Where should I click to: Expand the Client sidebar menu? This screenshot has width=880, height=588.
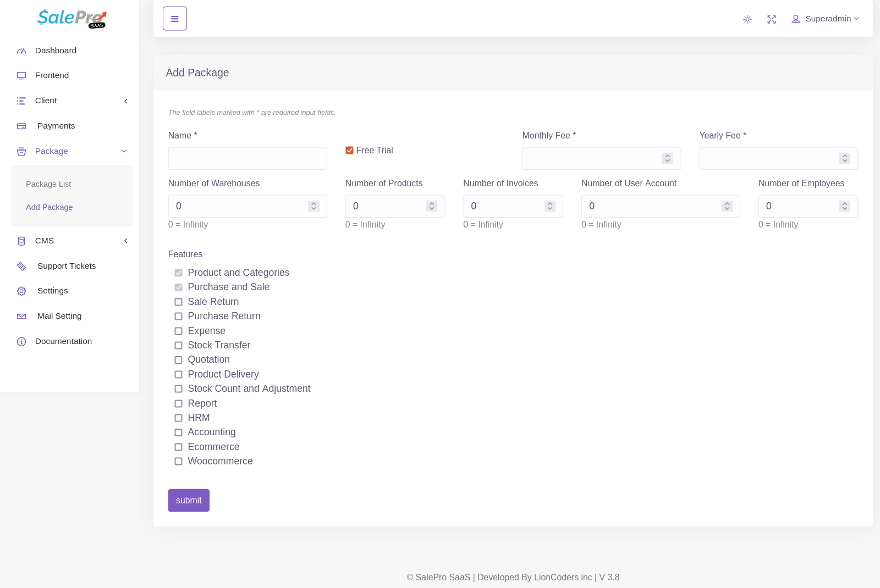71,101
